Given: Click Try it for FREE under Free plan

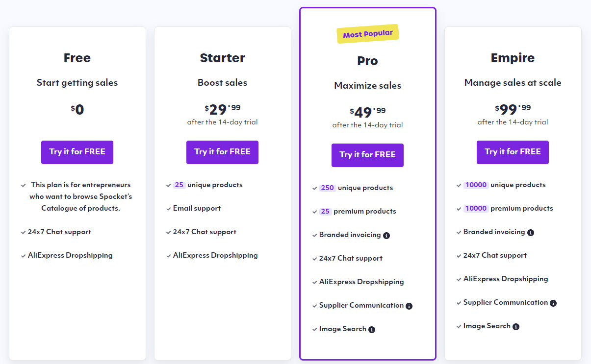Looking at the screenshot, I should pyautogui.click(x=77, y=152).
